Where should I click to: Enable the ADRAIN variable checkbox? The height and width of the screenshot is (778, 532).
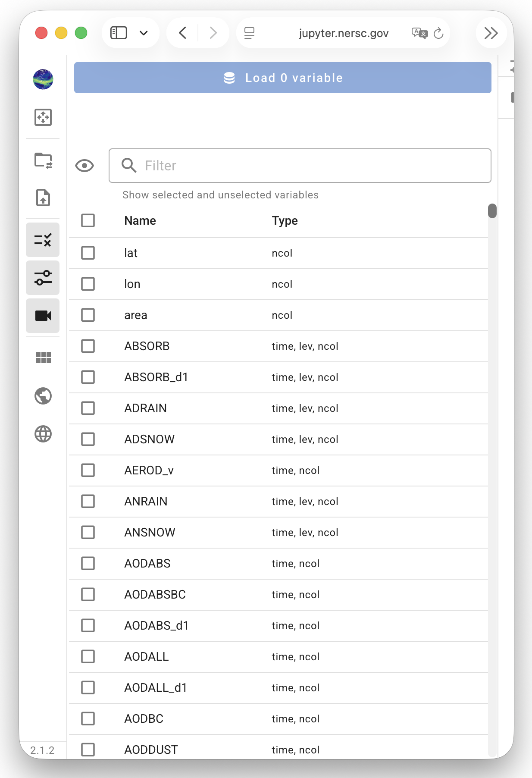(88, 408)
